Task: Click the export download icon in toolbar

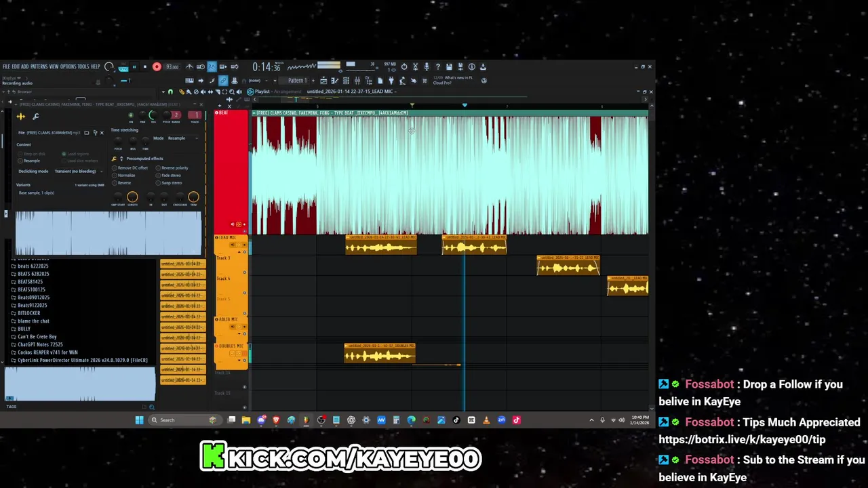Action: click(x=483, y=66)
